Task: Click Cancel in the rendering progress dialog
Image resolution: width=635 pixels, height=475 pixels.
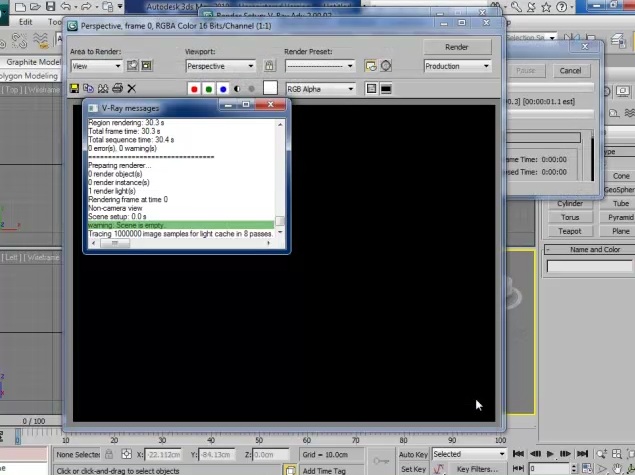Action: (570, 70)
